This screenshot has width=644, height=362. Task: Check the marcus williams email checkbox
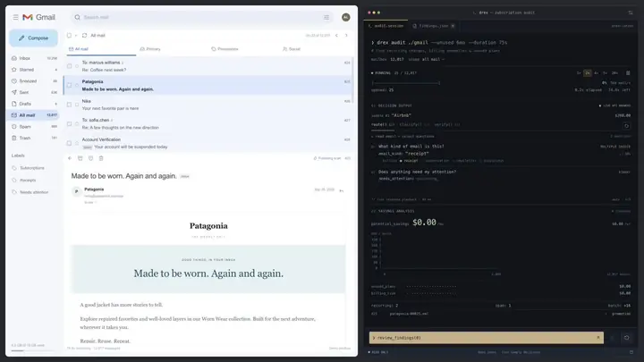pos(70,66)
